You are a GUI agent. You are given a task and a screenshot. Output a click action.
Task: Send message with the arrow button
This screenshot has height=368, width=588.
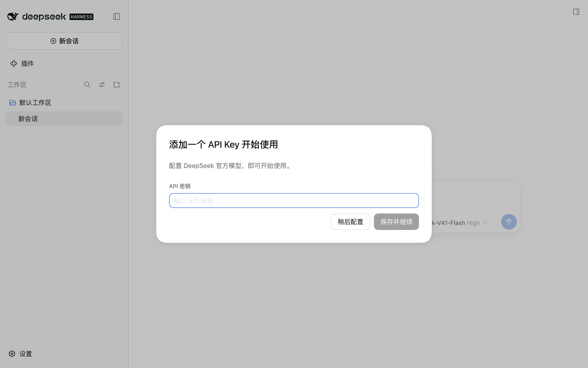(x=509, y=222)
